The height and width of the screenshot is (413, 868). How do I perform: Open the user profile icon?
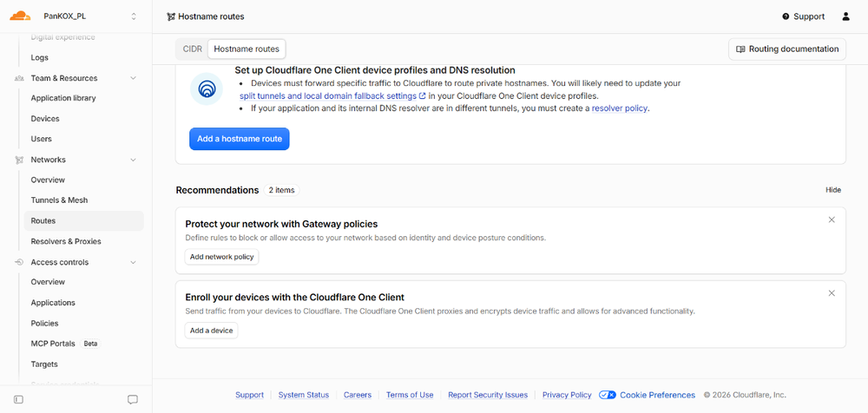click(x=845, y=16)
